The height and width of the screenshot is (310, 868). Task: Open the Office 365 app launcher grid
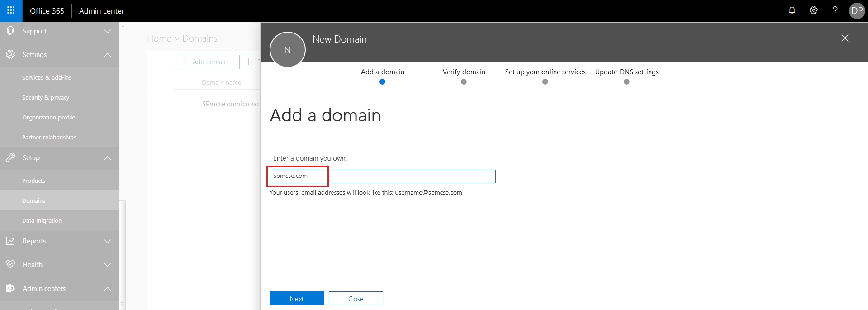point(11,10)
